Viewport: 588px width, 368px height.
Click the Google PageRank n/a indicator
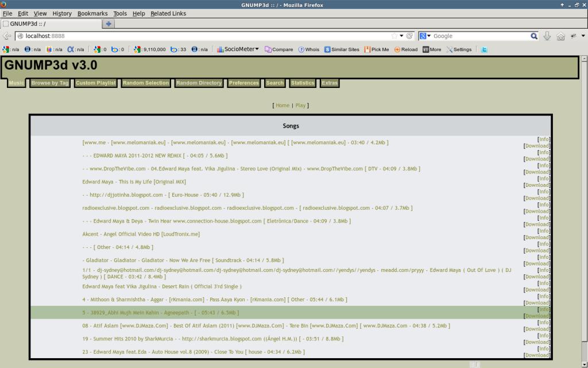(x=11, y=49)
